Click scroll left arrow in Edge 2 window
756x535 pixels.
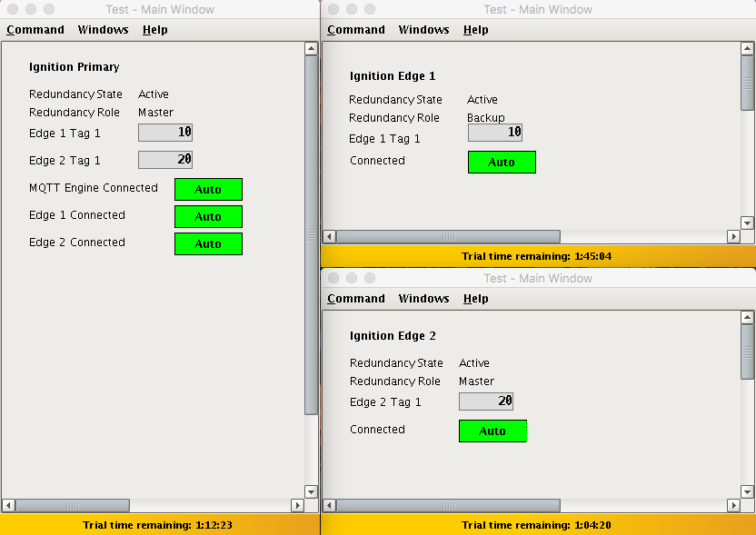click(x=329, y=506)
